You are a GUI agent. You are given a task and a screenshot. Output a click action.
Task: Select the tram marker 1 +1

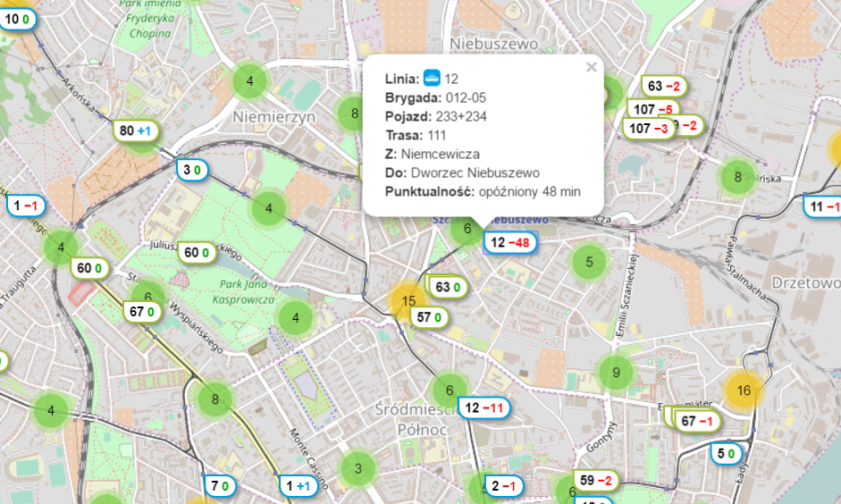[297, 486]
